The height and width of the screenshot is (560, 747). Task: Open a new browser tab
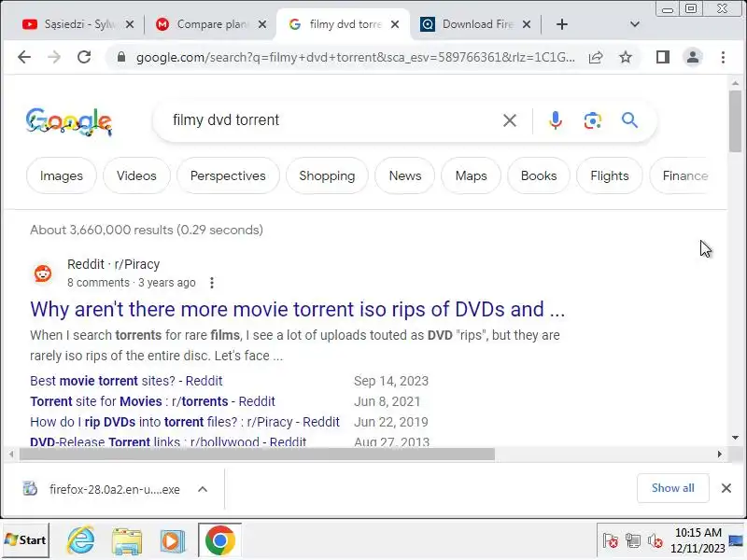coord(562,24)
